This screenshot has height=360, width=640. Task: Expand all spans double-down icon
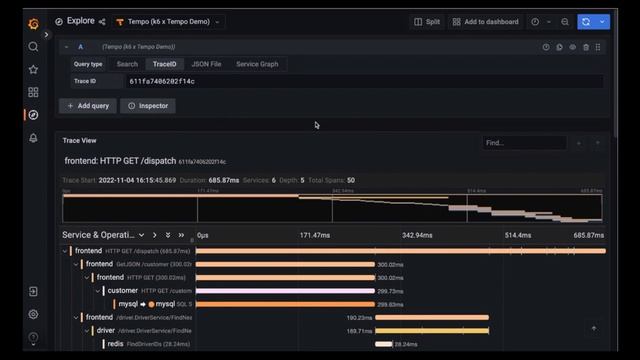pyautogui.click(x=168, y=235)
